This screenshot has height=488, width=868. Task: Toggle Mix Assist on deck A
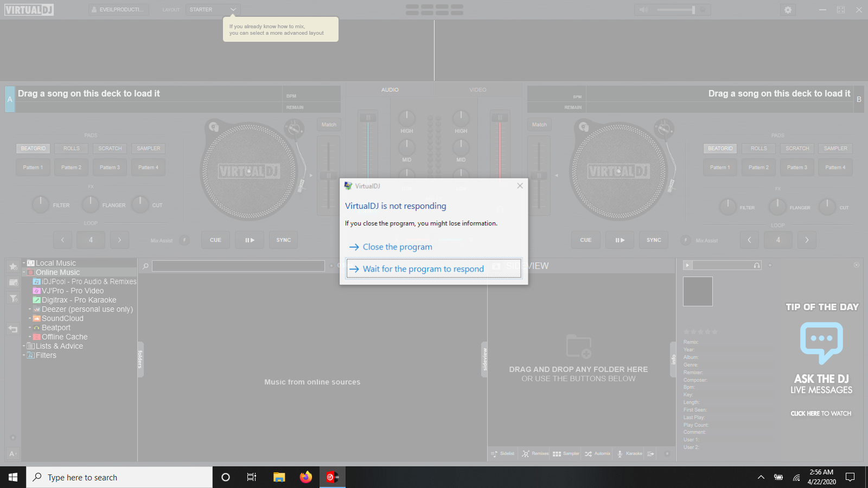184,240
